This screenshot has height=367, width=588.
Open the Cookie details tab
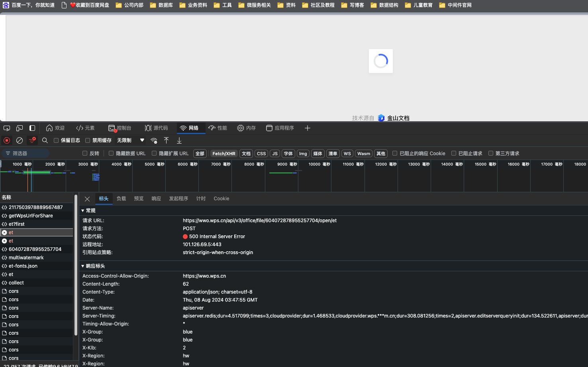click(221, 199)
